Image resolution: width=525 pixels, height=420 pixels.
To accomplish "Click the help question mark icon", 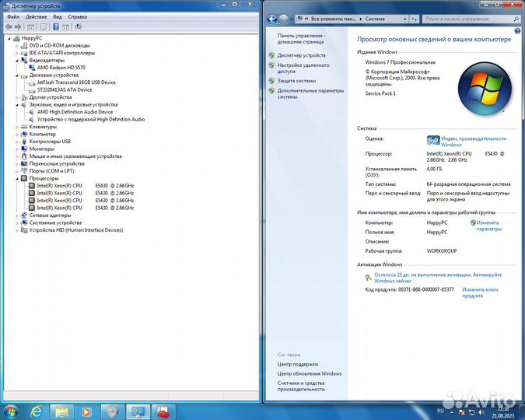I will 518,31.
